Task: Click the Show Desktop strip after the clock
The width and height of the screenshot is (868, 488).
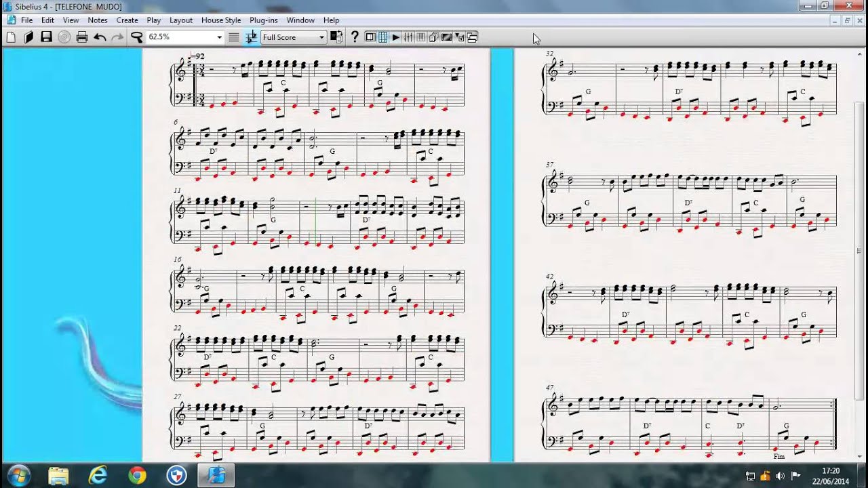Action: click(x=863, y=476)
